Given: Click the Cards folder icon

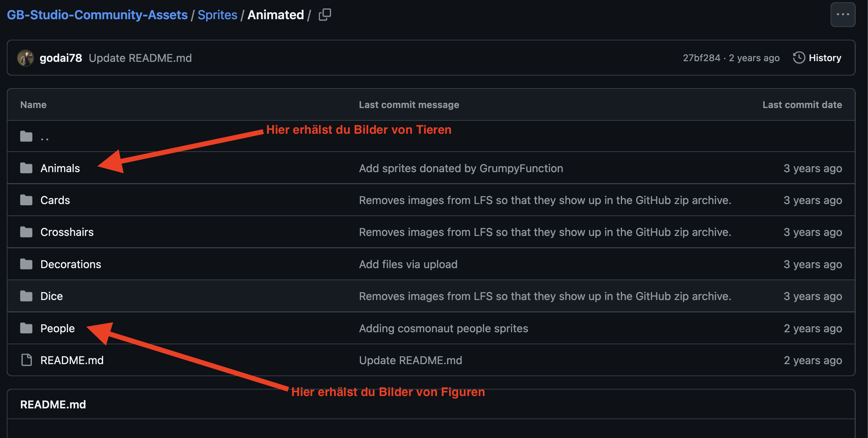Looking at the screenshot, I should (26, 200).
